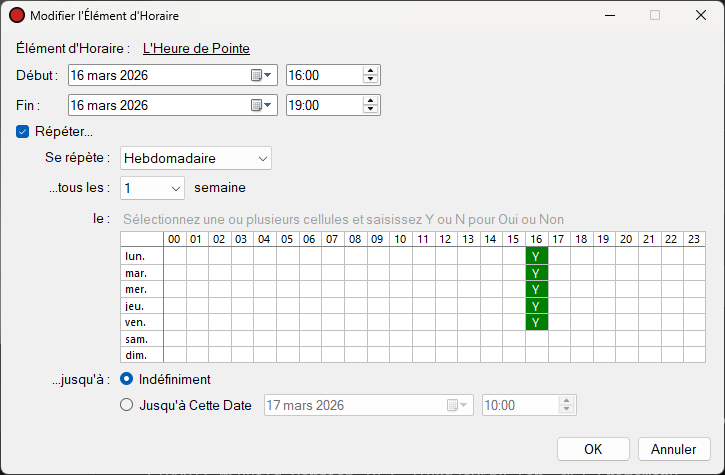
Task: Close the Modifier l'Élément d'Horaire dialog
Action: click(x=701, y=15)
